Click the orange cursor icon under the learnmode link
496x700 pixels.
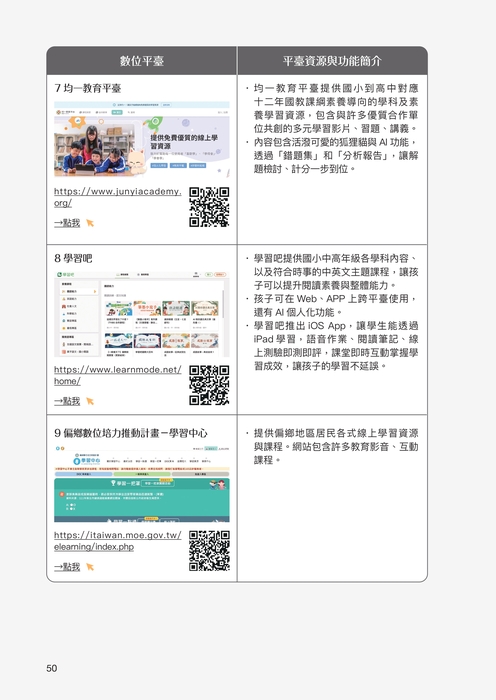click(90, 401)
